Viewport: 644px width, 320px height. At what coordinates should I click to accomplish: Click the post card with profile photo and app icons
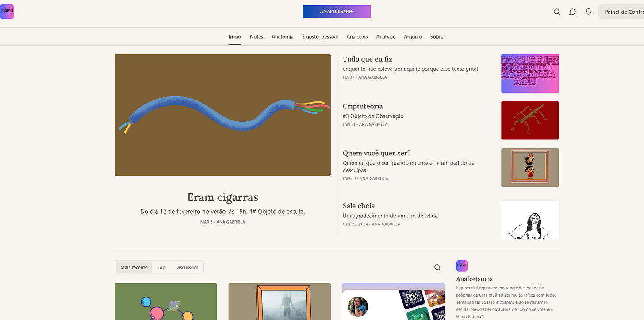coord(394,301)
